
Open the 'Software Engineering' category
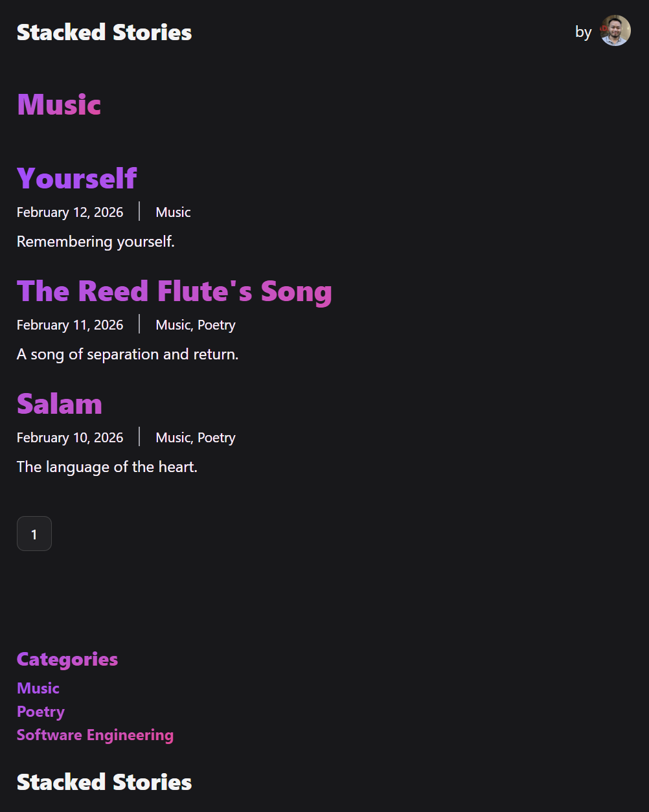point(95,734)
